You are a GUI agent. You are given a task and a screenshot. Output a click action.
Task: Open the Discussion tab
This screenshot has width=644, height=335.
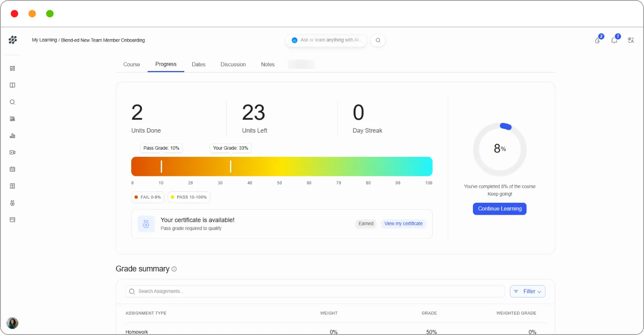click(233, 65)
